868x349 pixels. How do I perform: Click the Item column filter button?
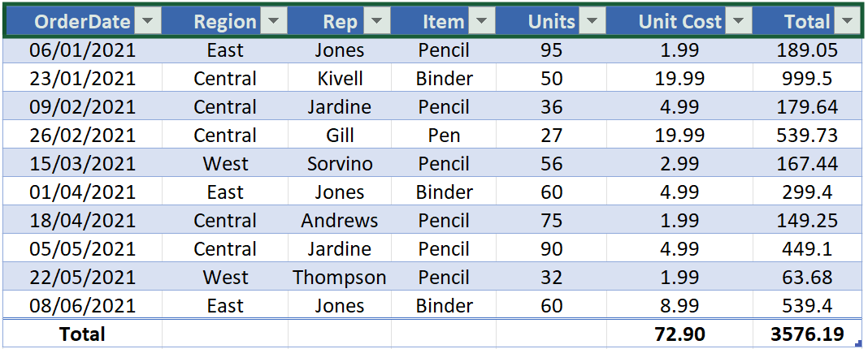tap(482, 22)
